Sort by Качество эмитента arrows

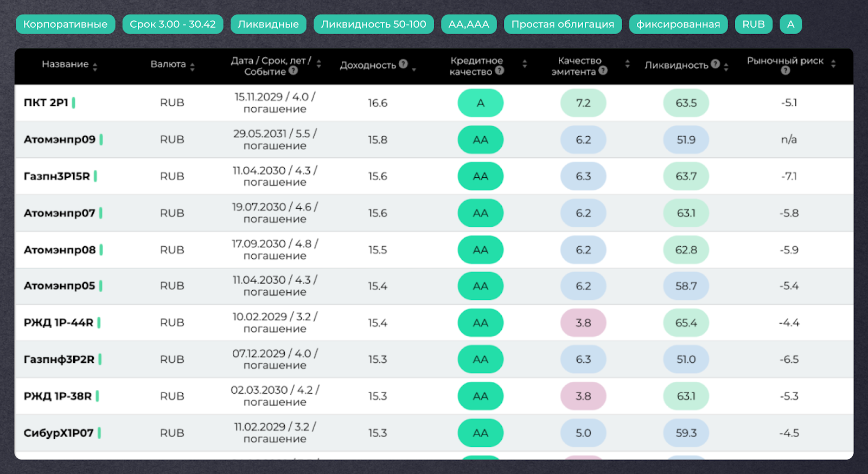coord(627,63)
